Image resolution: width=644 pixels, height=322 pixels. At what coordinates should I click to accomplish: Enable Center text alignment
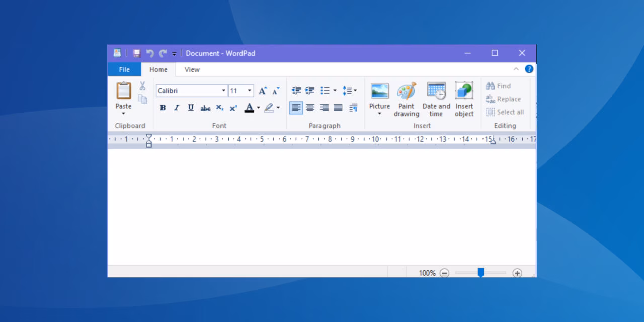point(310,108)
